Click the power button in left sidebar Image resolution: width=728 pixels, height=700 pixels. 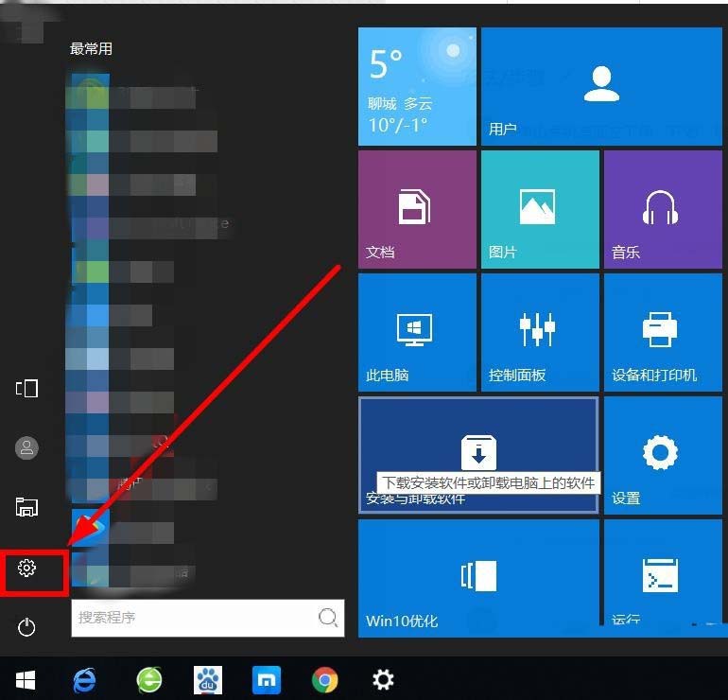click(26, 627)
